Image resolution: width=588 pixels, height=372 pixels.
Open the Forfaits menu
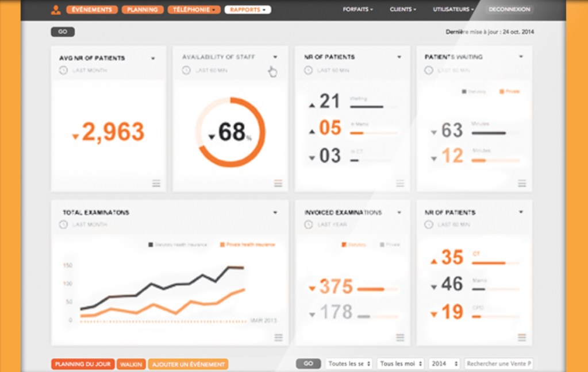pos(358,10)
